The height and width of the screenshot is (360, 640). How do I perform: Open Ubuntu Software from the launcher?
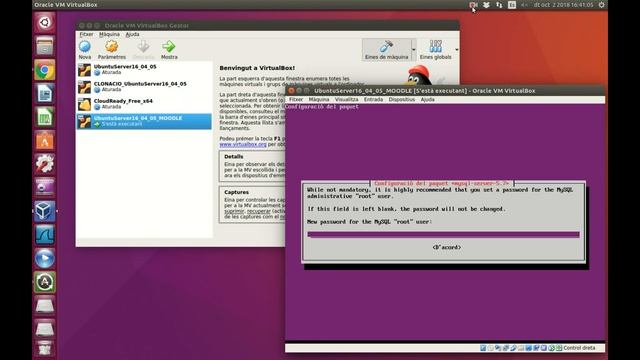44,141
